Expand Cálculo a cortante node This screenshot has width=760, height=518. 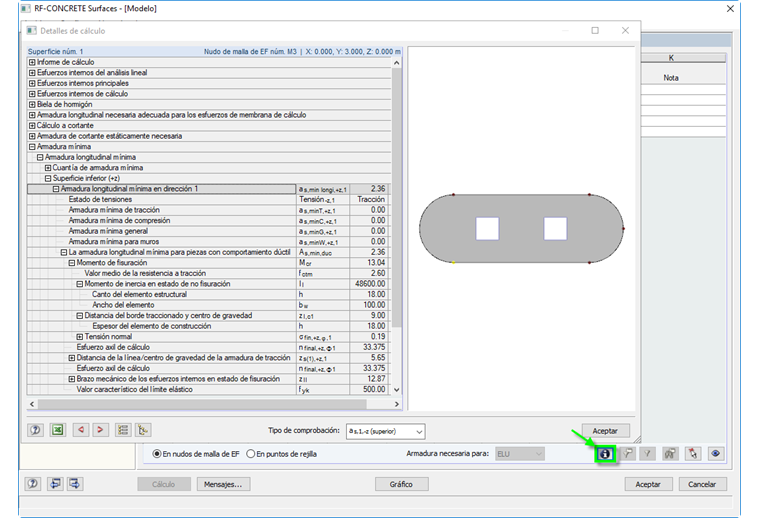point(32,126)
